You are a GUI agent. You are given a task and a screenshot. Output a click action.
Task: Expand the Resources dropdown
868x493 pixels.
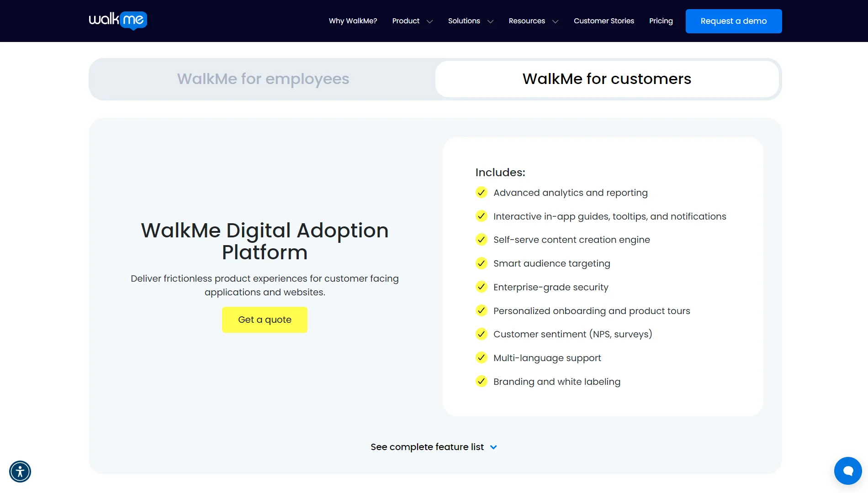532,21
